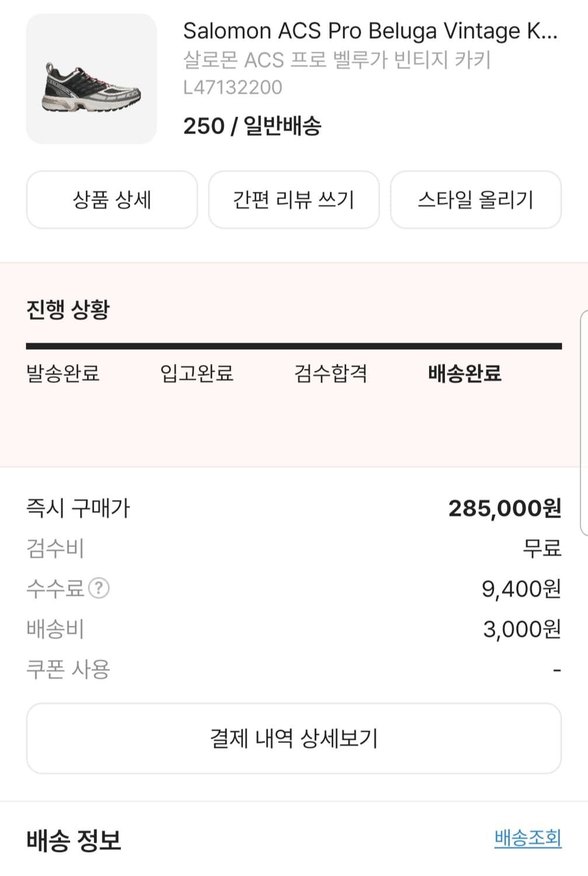The height and width of the screenshot is (876, 588).
Task: Click the fee help question mark icon
Action: [99, 588]
